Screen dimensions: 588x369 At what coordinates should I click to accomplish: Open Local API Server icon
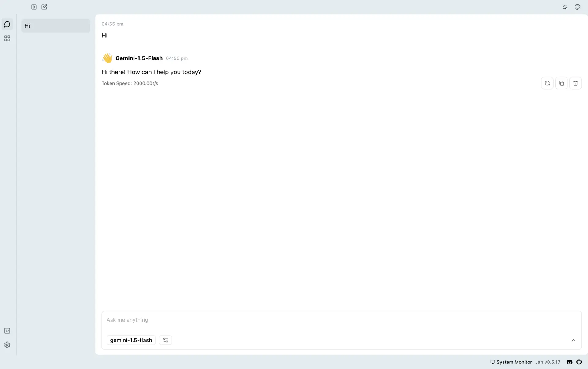pos(7,331)
